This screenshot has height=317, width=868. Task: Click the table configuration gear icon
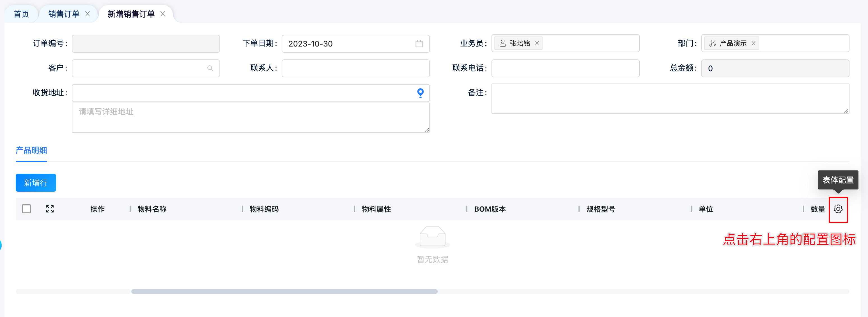coord(838,209)
